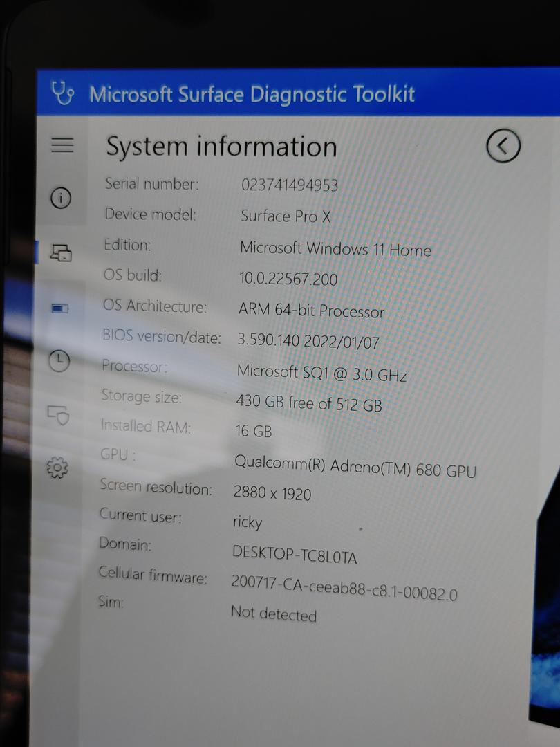Screen dimensions: 560x747
Task: Click the Cellular firmware label
Action: 152,575
